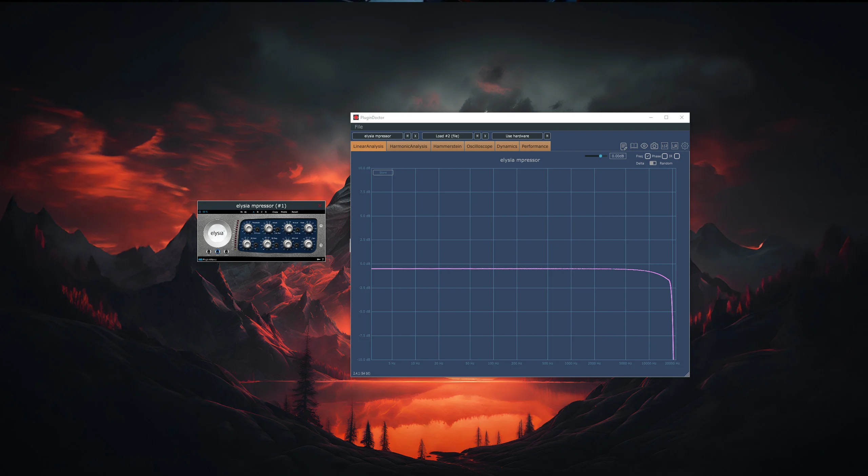Viewport: 868px width, 476px height.
Task: Open PluginDoctor settings gear
Action: tap(685, 146)
